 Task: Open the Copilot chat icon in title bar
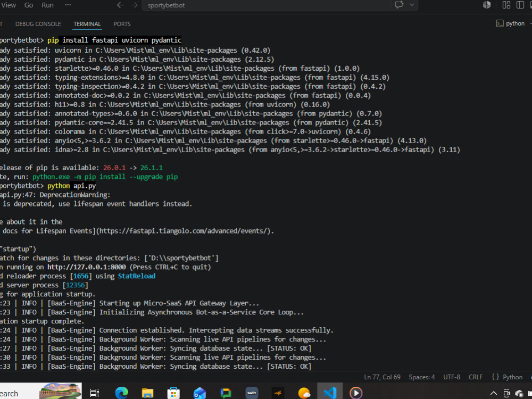pos(399,5)
